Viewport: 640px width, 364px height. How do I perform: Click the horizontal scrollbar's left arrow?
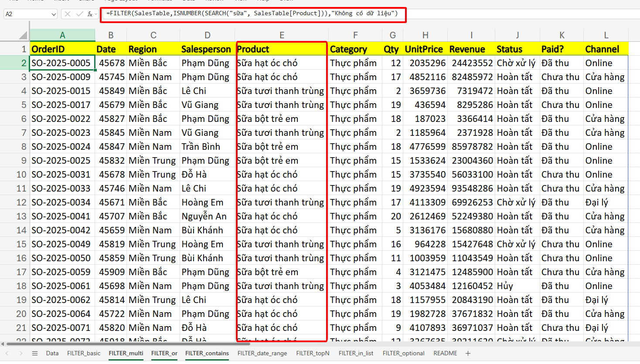click(x=3, y=344)
